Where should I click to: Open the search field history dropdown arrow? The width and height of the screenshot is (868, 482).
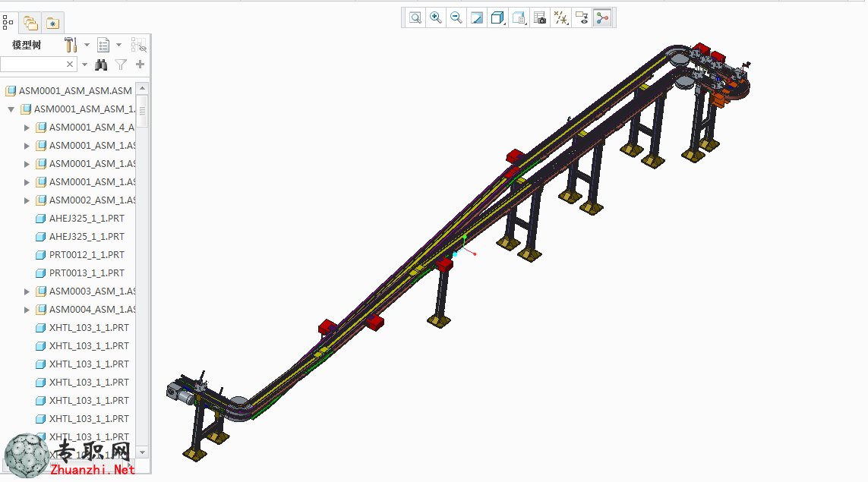[x=85, y=65]
